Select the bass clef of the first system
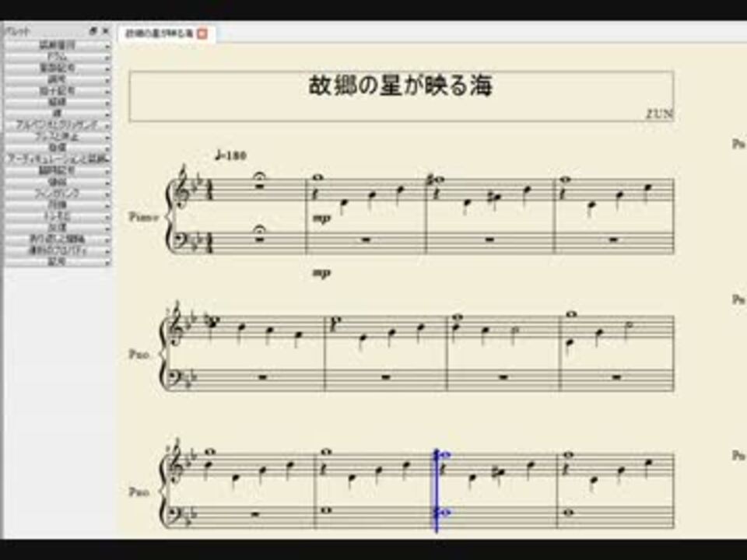 pyautogui.click(x=182, y=241)
